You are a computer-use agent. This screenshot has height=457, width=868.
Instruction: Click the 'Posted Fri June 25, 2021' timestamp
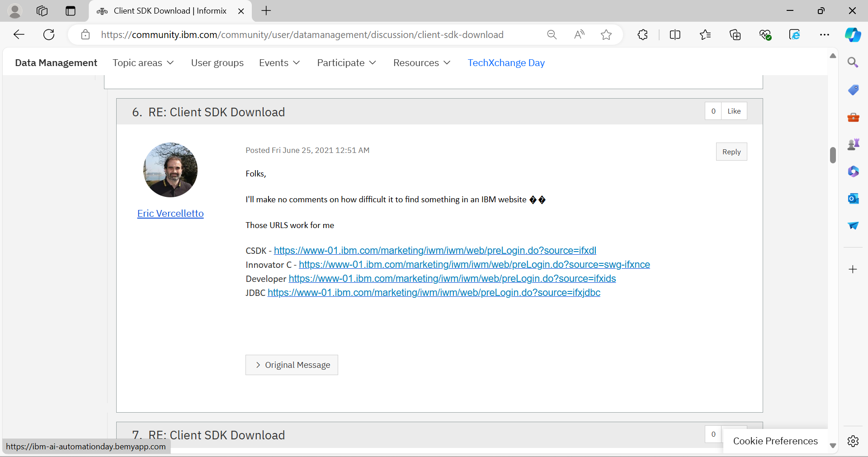click(307, 150)
